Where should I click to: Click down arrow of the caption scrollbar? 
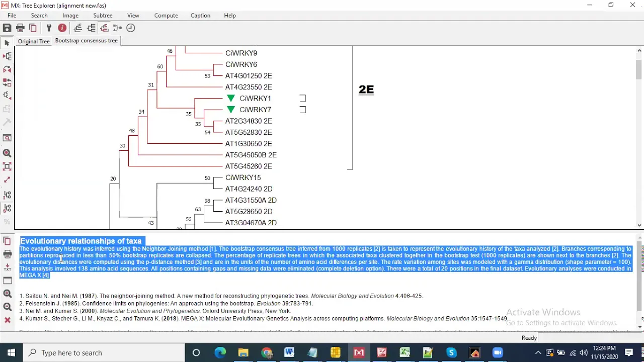click(x=640, y=327)
